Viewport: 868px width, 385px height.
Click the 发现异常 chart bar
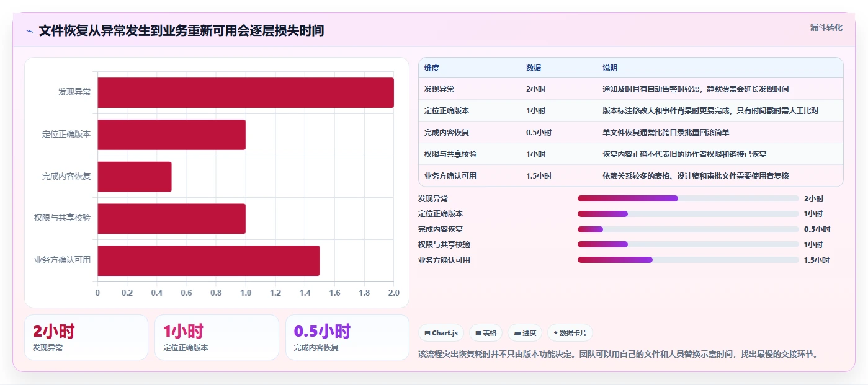pyautogui.click(x=246, y=92)
